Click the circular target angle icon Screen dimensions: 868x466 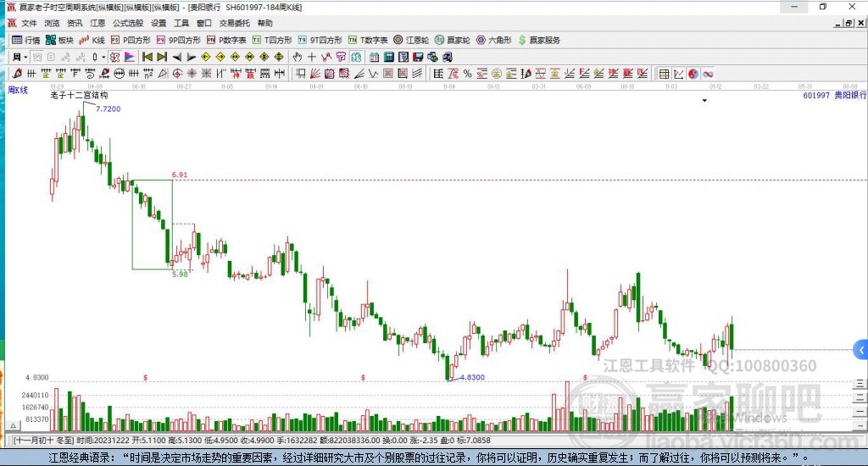pos(177,74)
